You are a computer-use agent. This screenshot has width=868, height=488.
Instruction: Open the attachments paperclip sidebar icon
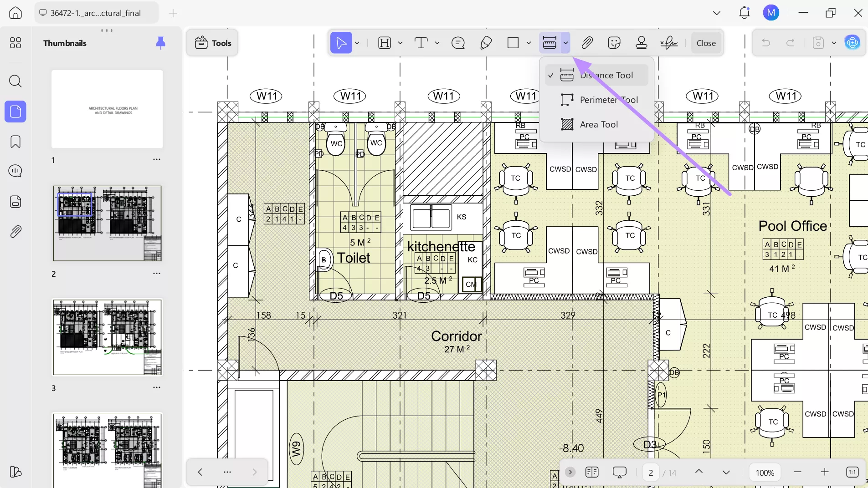tap(15, 232)
